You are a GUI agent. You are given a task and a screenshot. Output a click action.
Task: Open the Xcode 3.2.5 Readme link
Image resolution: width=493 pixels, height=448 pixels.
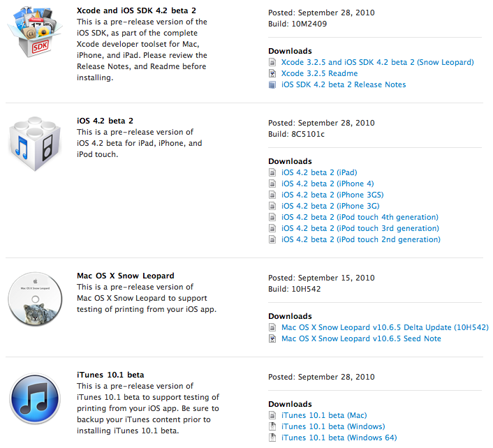tap(319, 74)
